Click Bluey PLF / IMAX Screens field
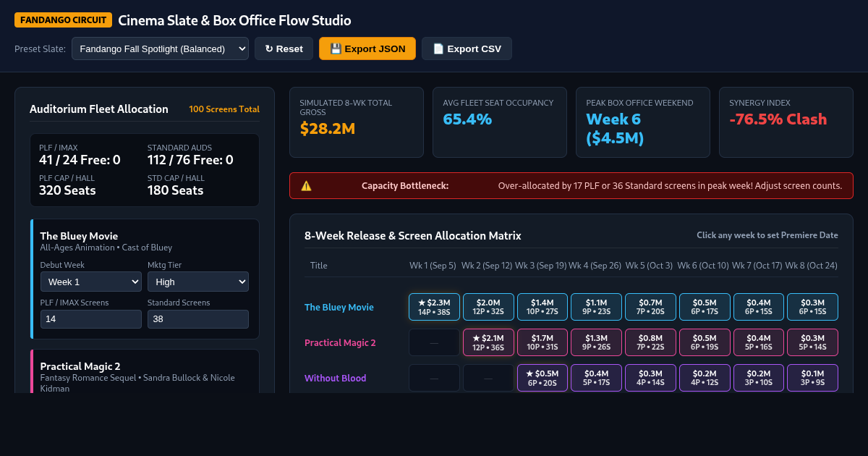This screenshot has height=456, width=868. coord(91,319)
